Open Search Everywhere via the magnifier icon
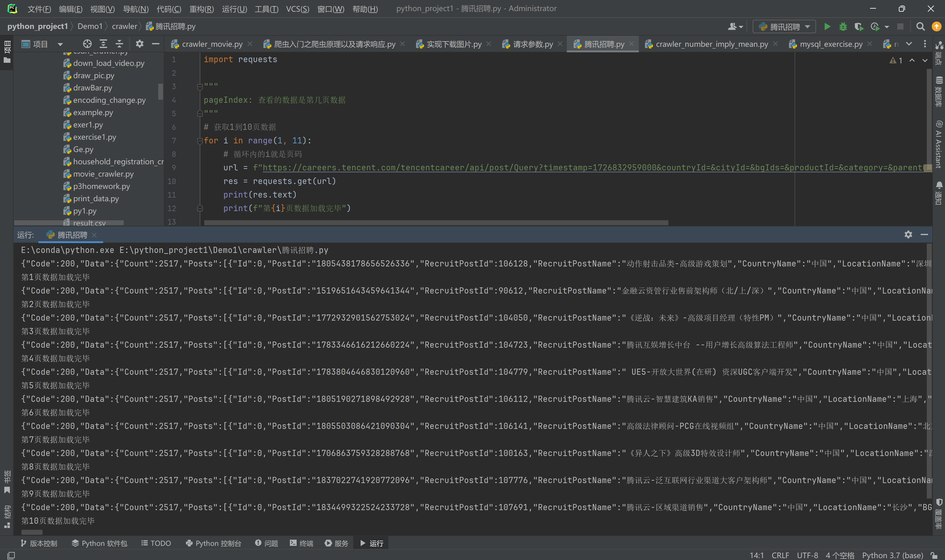945x560 pixels. [x=920, y=27]
